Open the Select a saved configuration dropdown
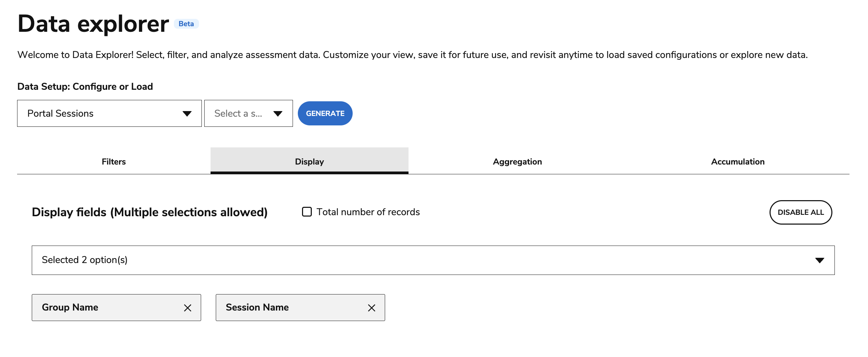This screenshot has height=357, width=868. [x=248, y=114]
